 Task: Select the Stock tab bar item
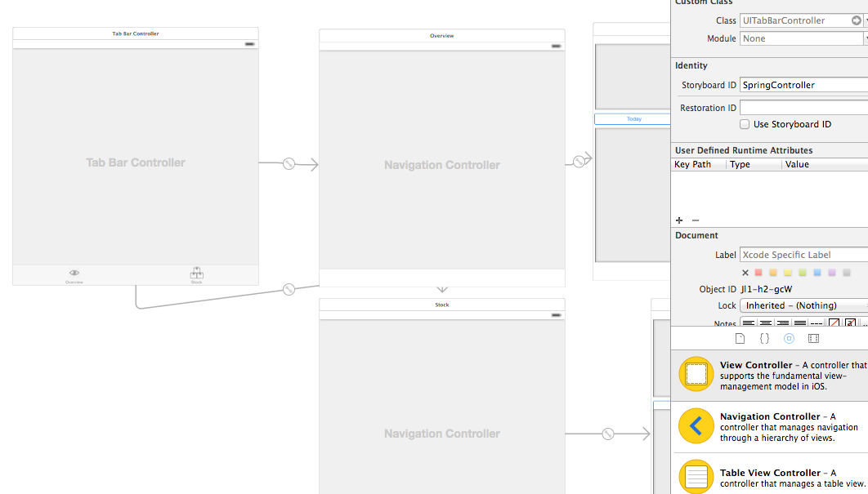pyautogui.click(x=196, y=276)
